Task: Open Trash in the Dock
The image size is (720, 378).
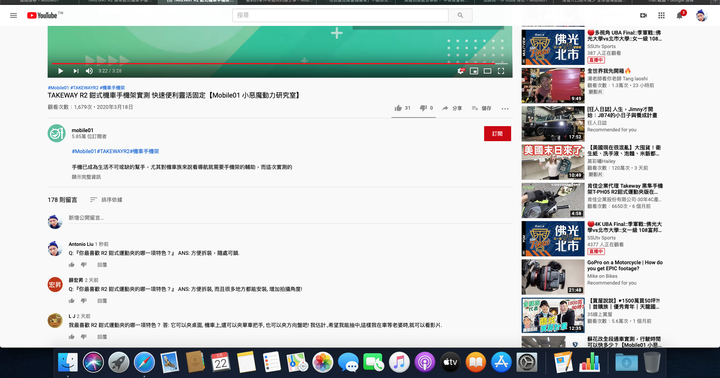Action: pos(652,362)
